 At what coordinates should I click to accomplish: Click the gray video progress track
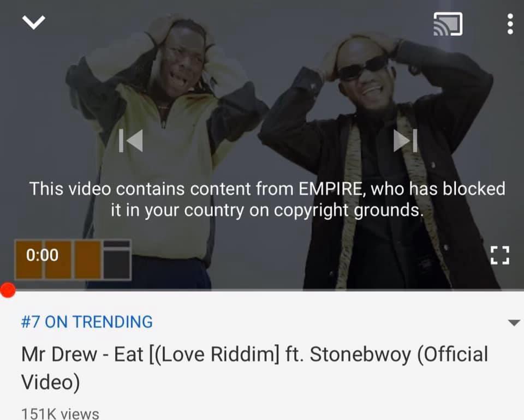pos(267,290)
